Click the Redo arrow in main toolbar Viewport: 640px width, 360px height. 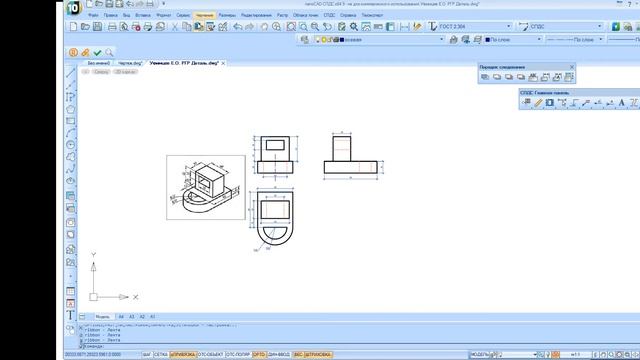(249, 27)
